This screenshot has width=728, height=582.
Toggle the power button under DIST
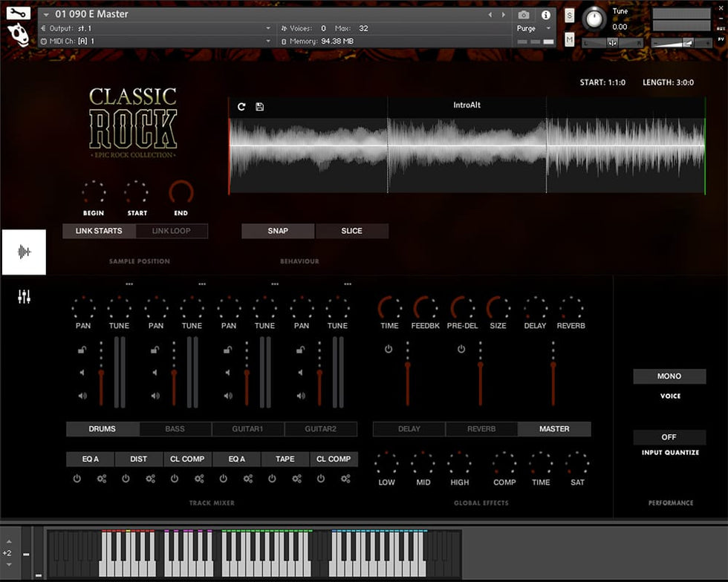click(x=126, y=479)
